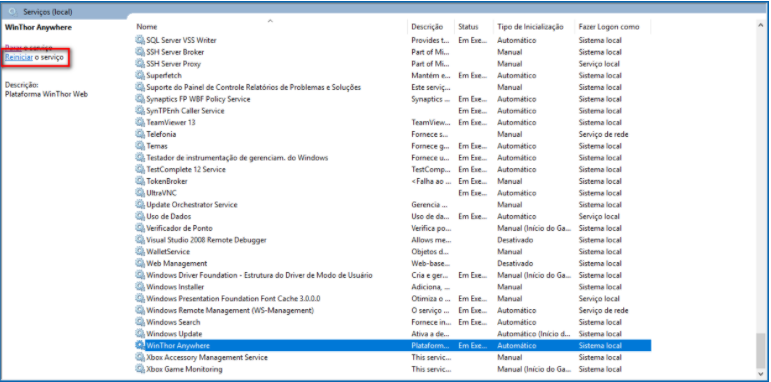The height and width of the screenshot is (382, 771).
Task: Sort by the Status column header
Action: pos(468,27)
